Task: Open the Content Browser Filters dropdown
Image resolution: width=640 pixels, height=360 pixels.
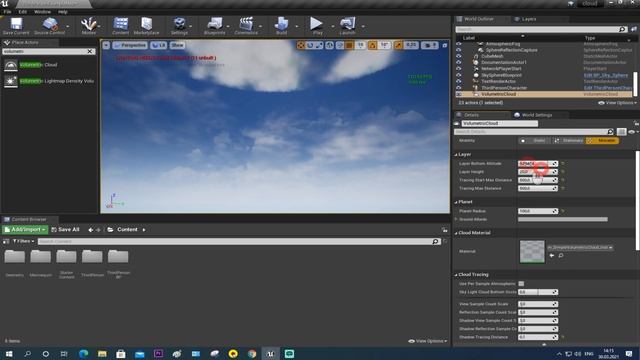Action: [x=23, y=241]
